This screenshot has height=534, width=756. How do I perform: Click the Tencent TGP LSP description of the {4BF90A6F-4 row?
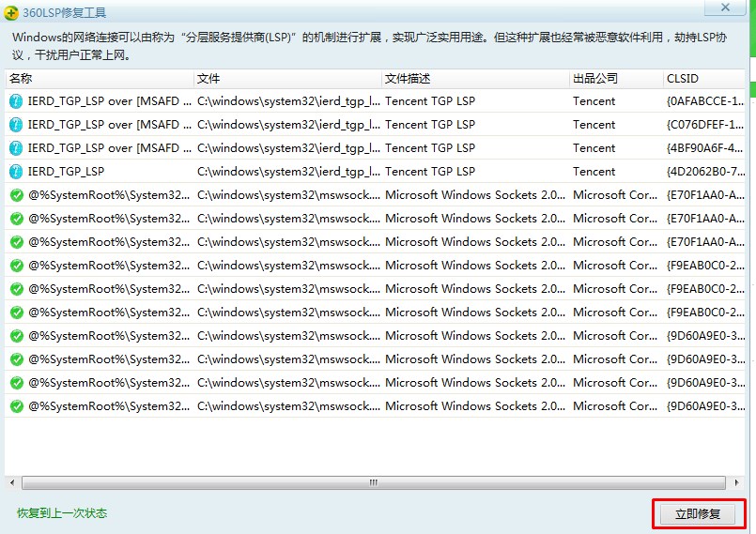(x=430, y=148)
